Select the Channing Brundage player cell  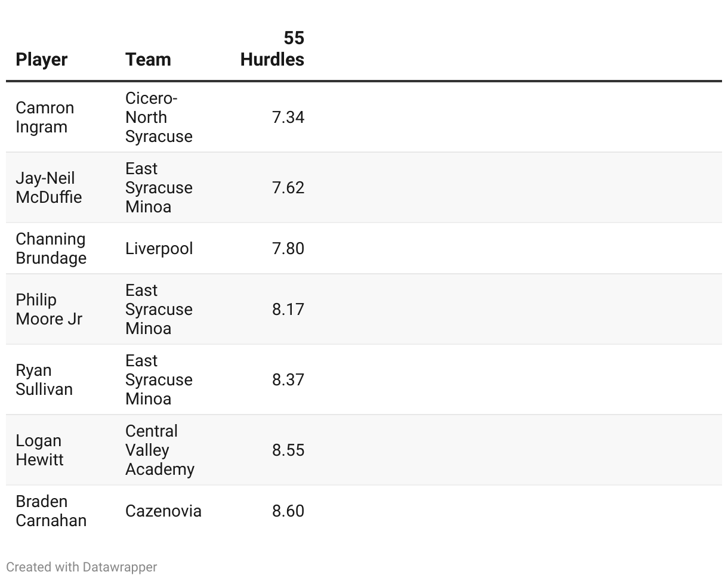[51, 249]
